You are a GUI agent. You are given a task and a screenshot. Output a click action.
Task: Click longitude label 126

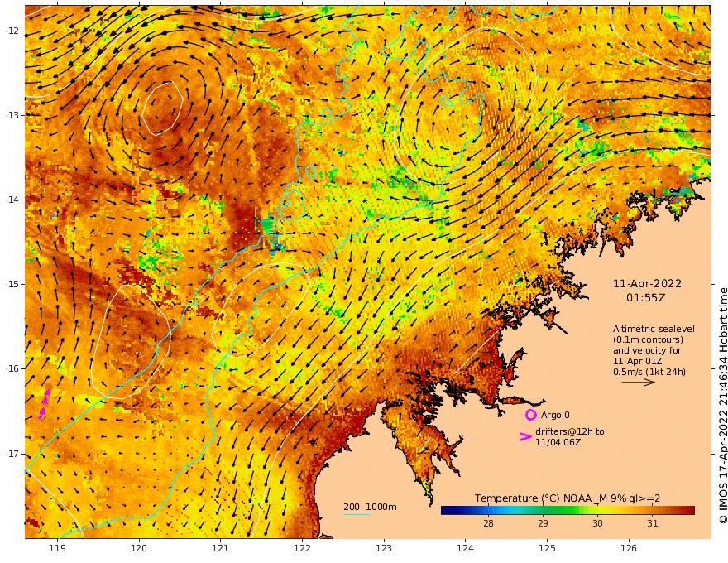click(x=629, y=548)
